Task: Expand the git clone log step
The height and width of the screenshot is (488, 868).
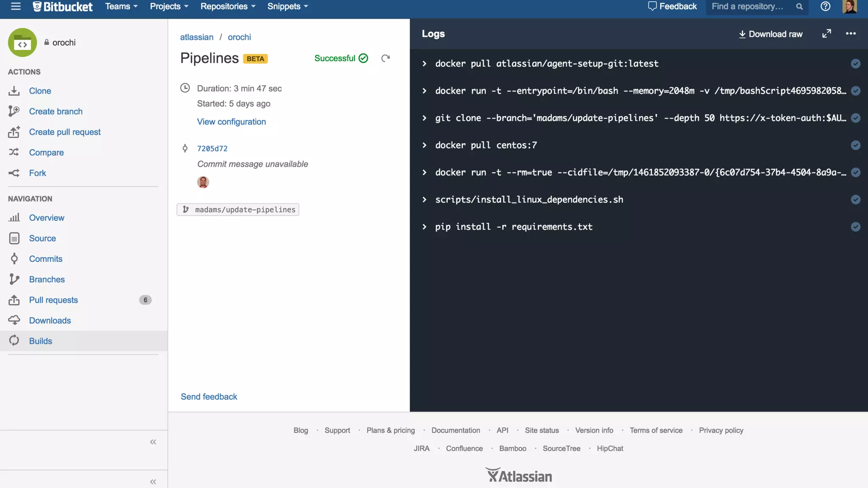Action: pyautogui.click(x=424, y=118)
